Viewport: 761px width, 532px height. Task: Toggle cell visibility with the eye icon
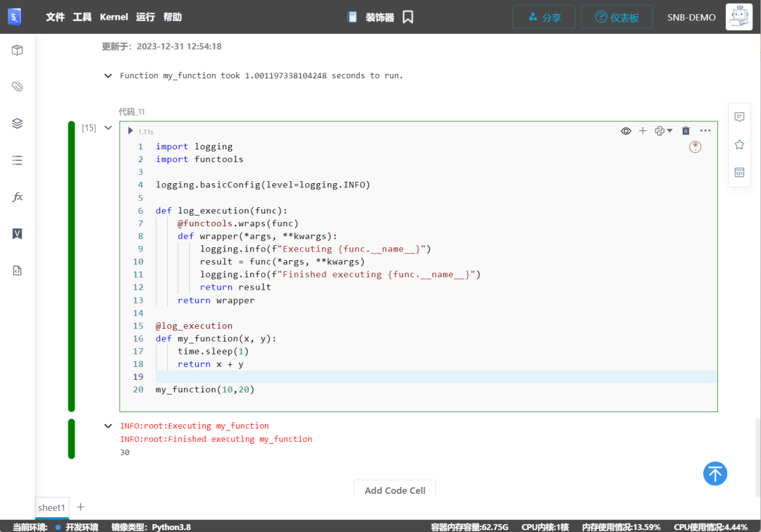[x=626, y=130]
